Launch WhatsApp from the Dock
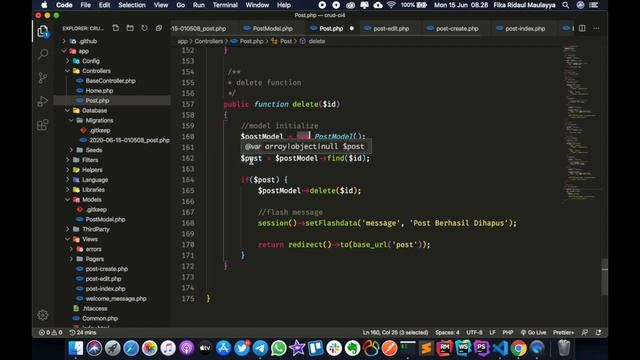The image size is (640, 360). [279, 348]
